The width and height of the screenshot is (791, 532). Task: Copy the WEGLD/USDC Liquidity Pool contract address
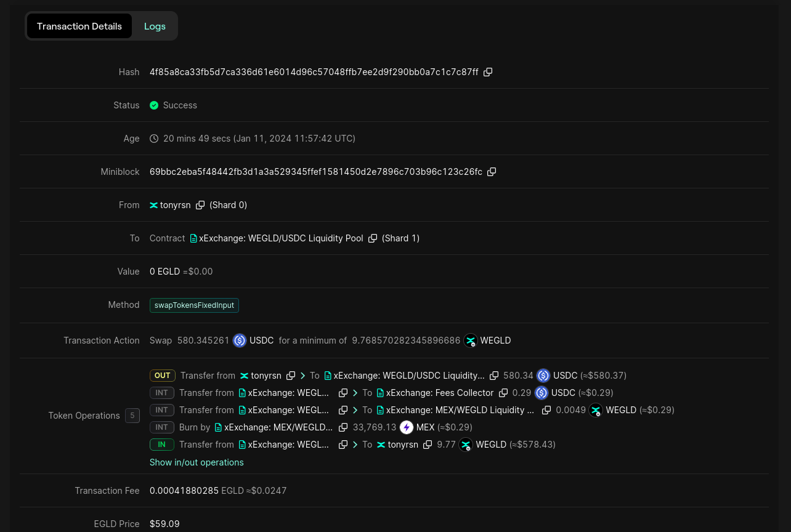point(373,238)
